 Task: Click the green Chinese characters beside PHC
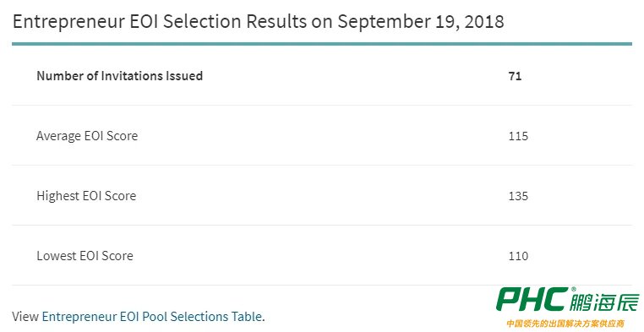pos(604,302)
